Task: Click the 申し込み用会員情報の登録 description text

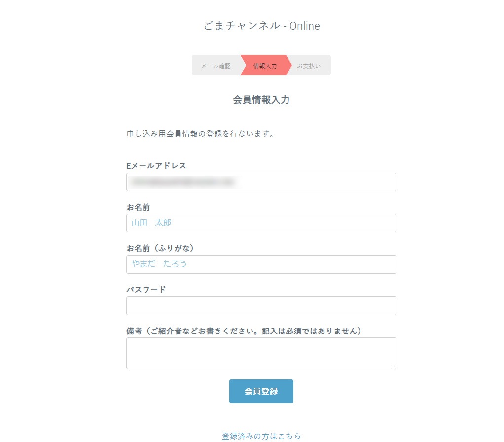Action: point(201,133)
